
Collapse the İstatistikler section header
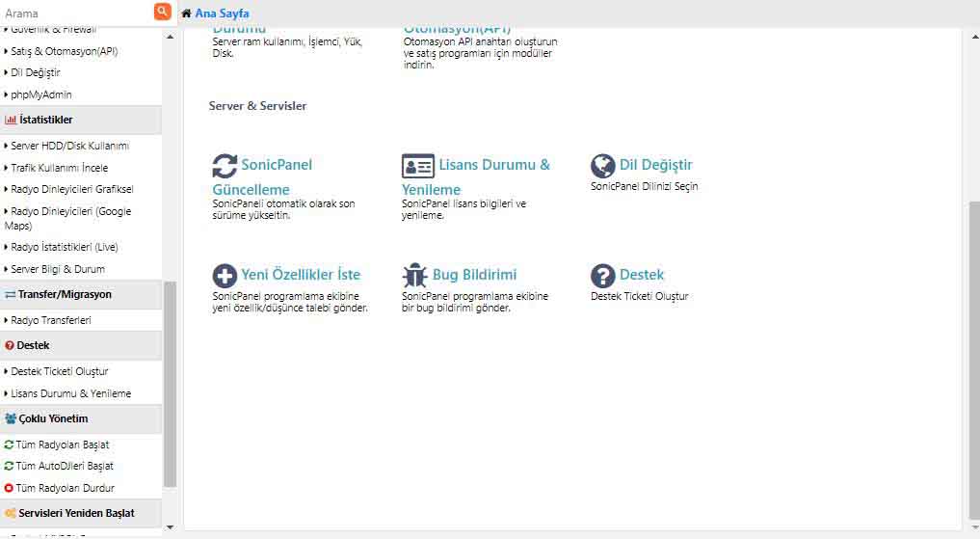click(x=81, y=120)
